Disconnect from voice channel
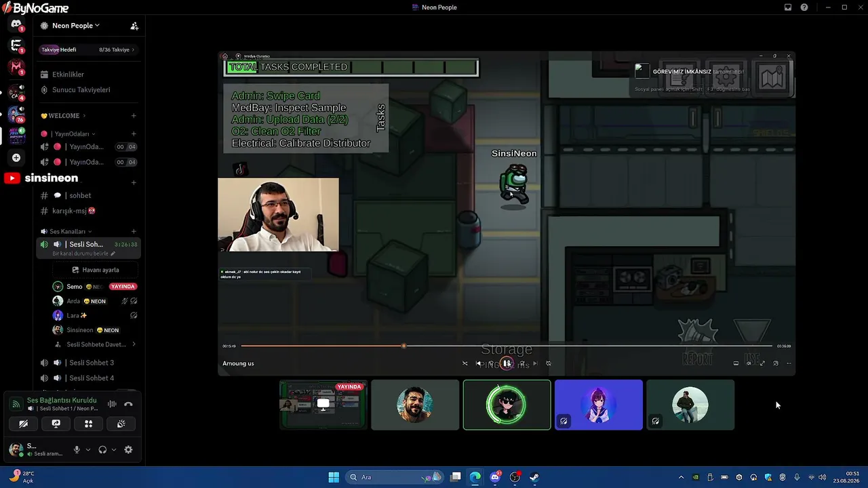Viewport: 868px width, 488px height. pyautogui.click(x=128, y=404)
